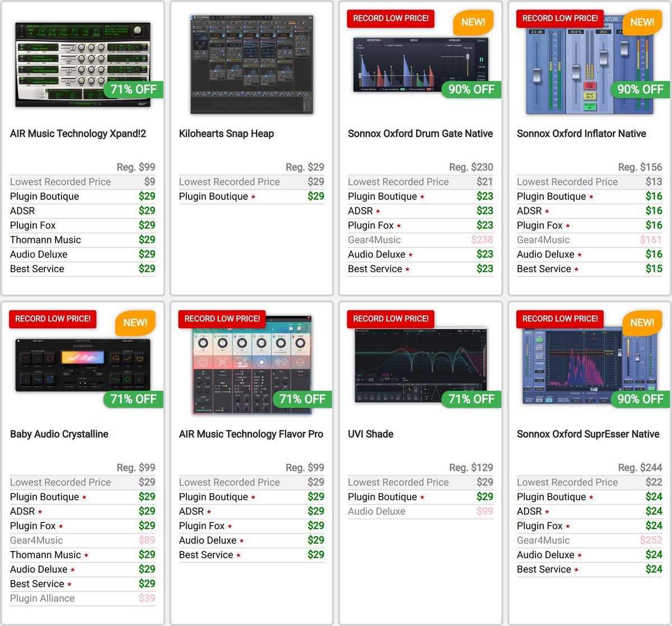Select Audio Deluxe offer for Xpand!2
Screen dimensions: 672x626
pyautogui.click(x=83, y=255)
